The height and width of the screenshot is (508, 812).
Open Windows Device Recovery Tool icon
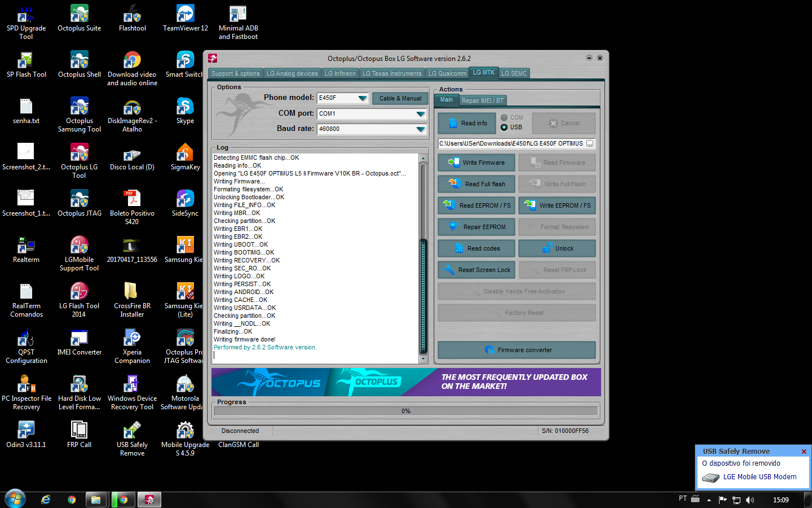click(x=132, y=393)
